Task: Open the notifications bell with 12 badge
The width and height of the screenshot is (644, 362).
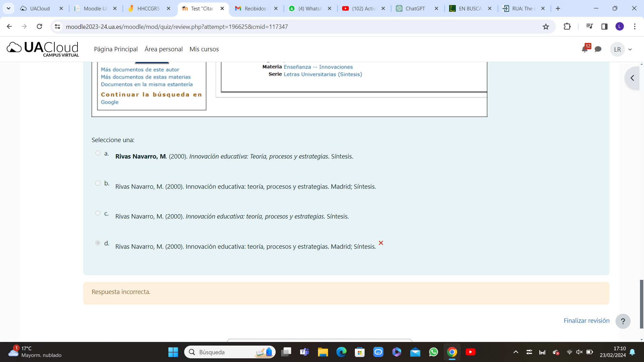Action: [585, 49]
